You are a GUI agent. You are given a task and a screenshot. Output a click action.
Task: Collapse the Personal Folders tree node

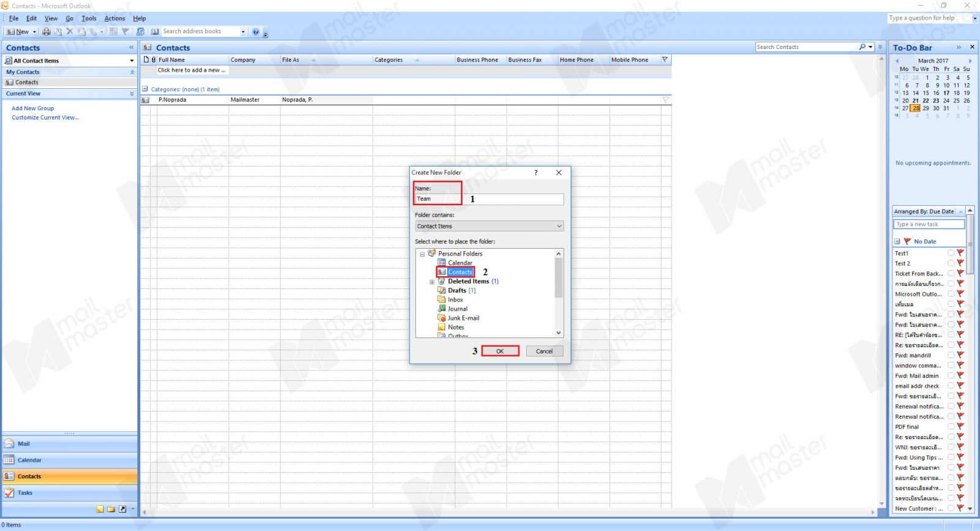(422, 254)
